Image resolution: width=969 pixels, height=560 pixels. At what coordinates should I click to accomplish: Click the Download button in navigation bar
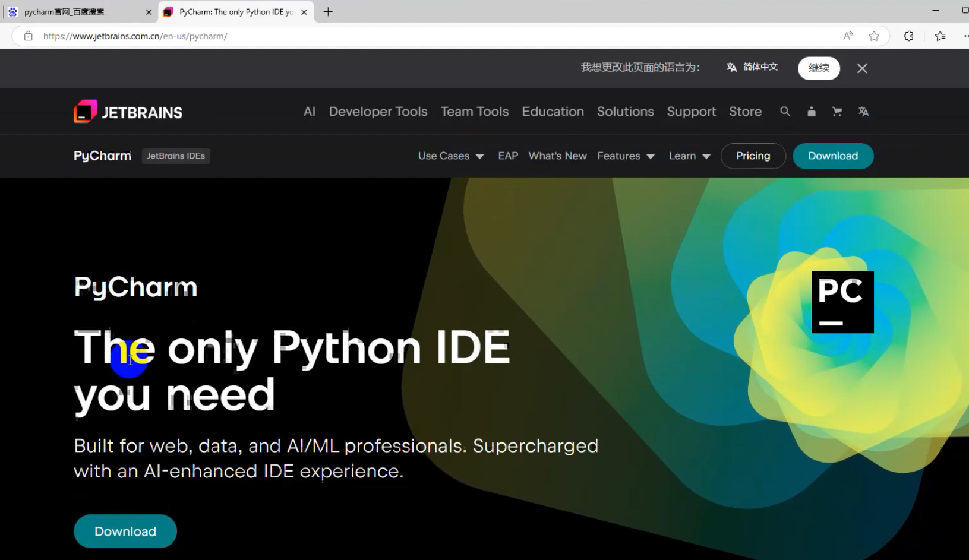pos(833,156)
